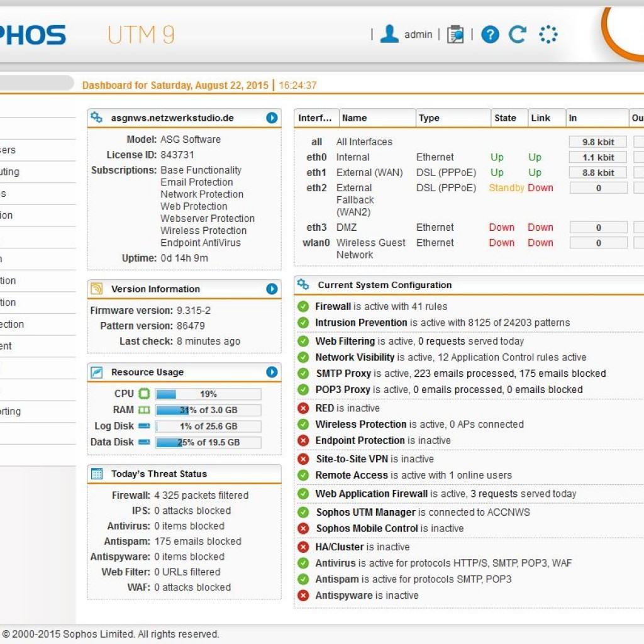Screen dimensions: 644x644
Task: Sort by the Link column header
Action: coord(547,118)
